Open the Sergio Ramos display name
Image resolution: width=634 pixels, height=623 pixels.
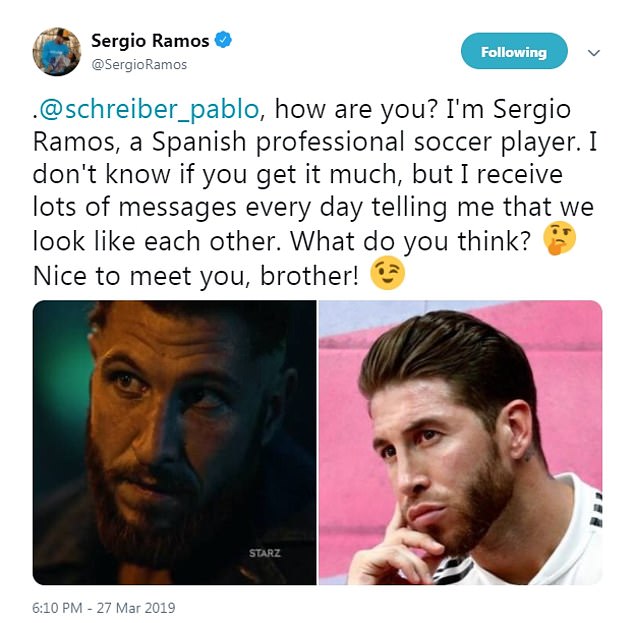[150, 41]
